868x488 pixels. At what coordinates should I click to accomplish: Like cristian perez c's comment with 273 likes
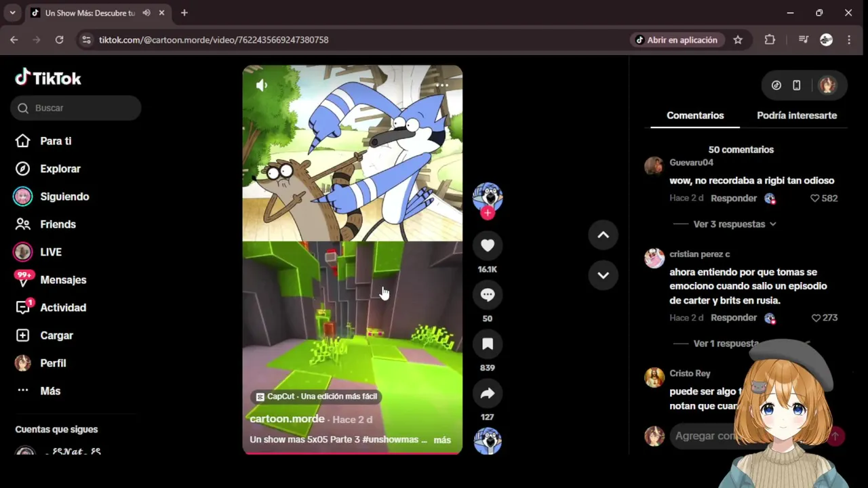(815, 318)
